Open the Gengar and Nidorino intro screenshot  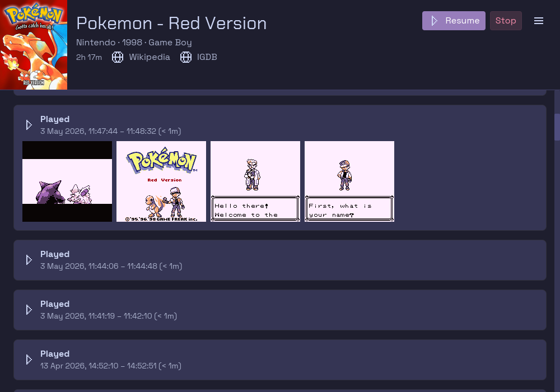(67, 181)
